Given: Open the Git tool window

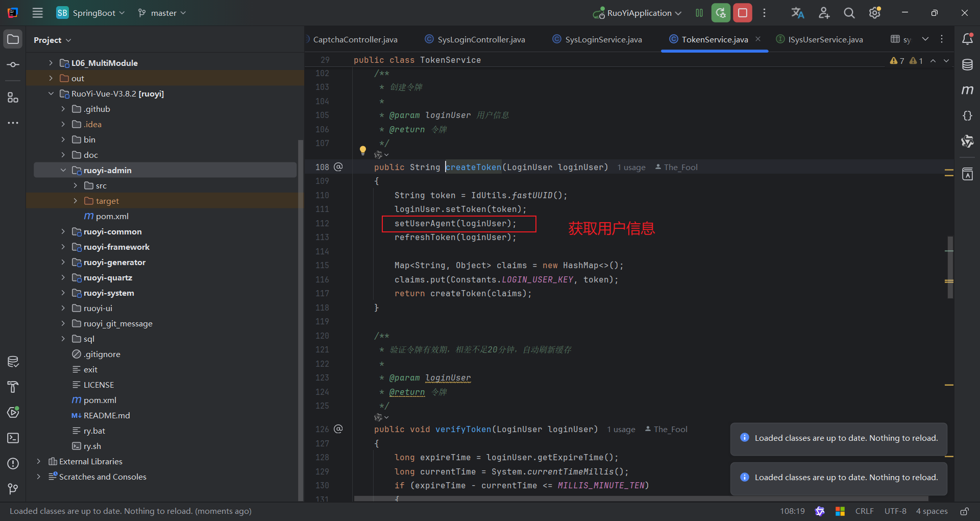Looking at the screenshot, I should point(13,489).
